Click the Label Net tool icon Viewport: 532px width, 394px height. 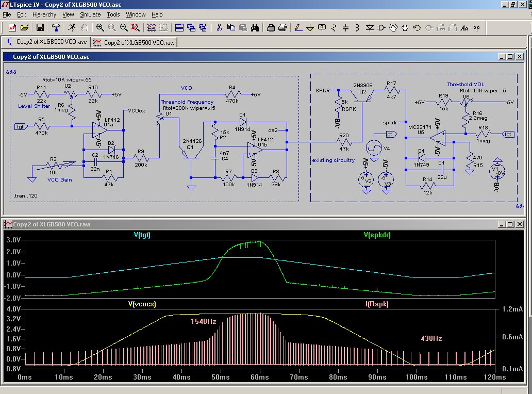pyautogui.click(x=322, y=27)
